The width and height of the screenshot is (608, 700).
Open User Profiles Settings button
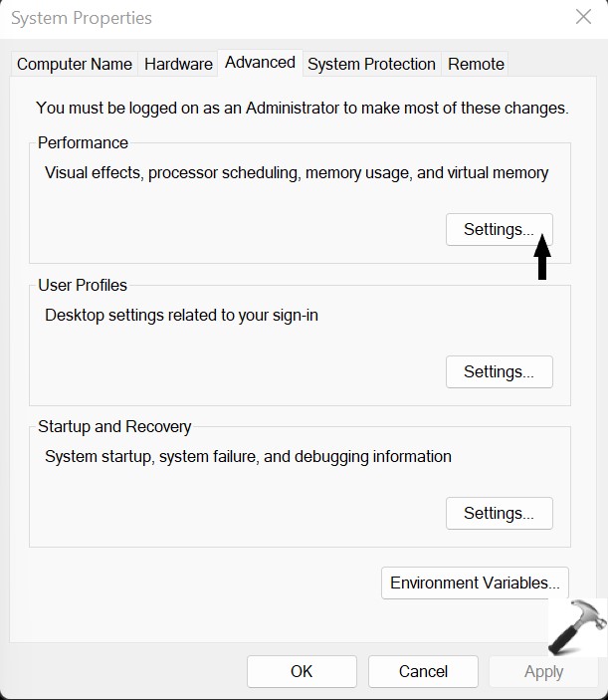tap(499, 371)
